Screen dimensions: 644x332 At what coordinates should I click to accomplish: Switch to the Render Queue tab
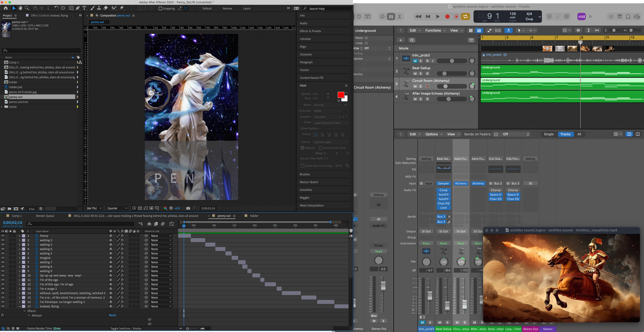(x=45, y=216)
